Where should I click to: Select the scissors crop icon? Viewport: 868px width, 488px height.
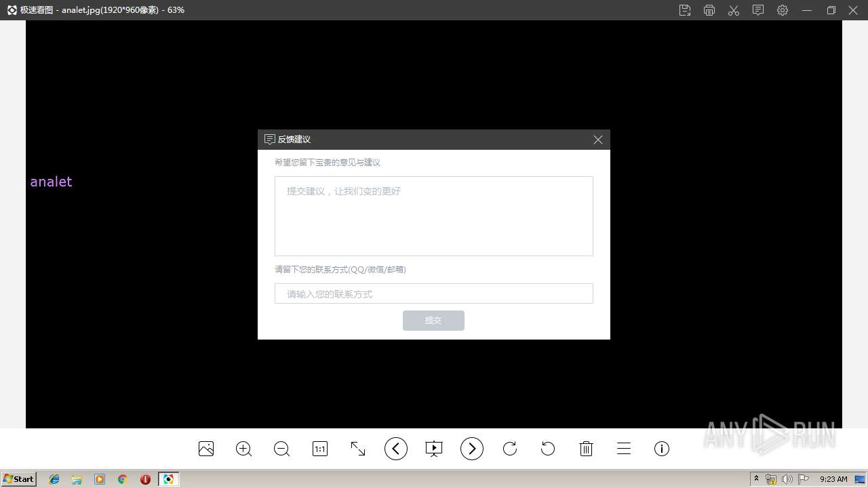tap(734, 10)
